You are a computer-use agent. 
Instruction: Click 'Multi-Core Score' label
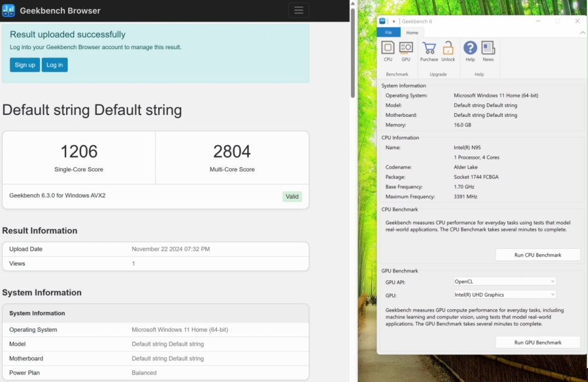point(232,170)
